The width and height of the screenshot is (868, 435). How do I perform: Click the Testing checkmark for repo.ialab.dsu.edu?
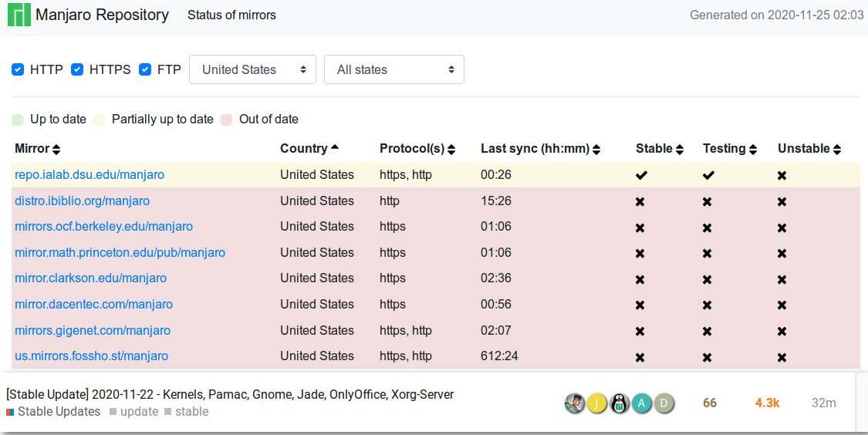tap(708, 175)
